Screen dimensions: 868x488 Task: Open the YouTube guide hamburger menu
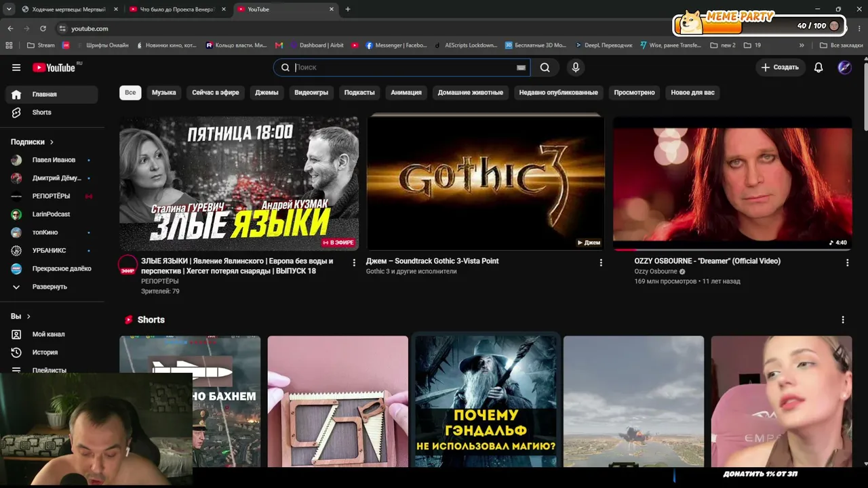[16, 67]
